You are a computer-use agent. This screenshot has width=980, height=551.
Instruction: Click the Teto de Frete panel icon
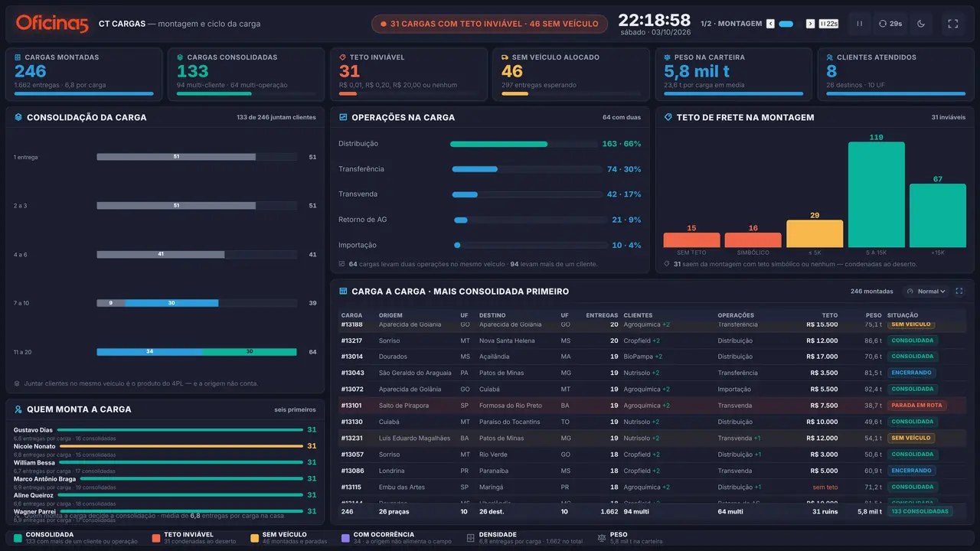[x=668, y=118]
